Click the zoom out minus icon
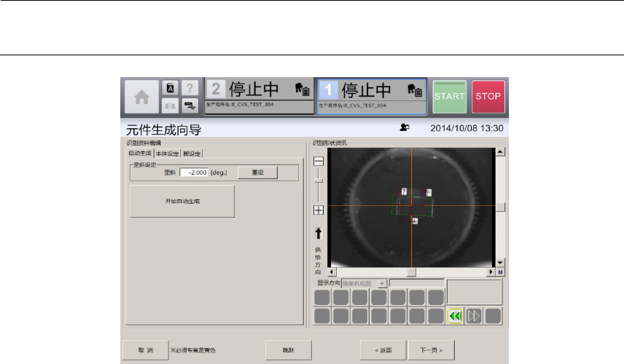624x364 pixels. [319, 162]
